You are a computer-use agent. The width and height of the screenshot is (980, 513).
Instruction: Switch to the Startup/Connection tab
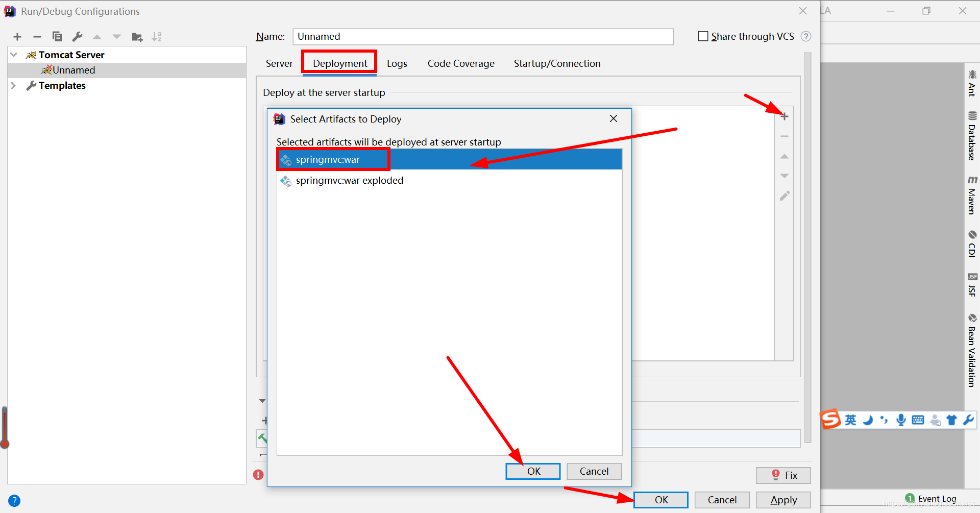pos(557,63)
